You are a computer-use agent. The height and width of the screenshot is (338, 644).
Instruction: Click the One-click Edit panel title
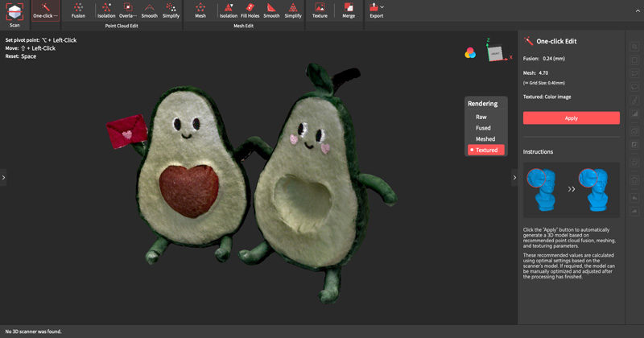click(556, 41)
